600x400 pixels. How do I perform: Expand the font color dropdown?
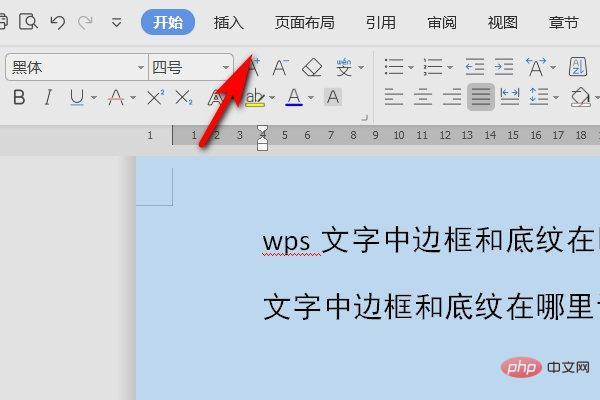pyautogui.click(x=311, y=98)
